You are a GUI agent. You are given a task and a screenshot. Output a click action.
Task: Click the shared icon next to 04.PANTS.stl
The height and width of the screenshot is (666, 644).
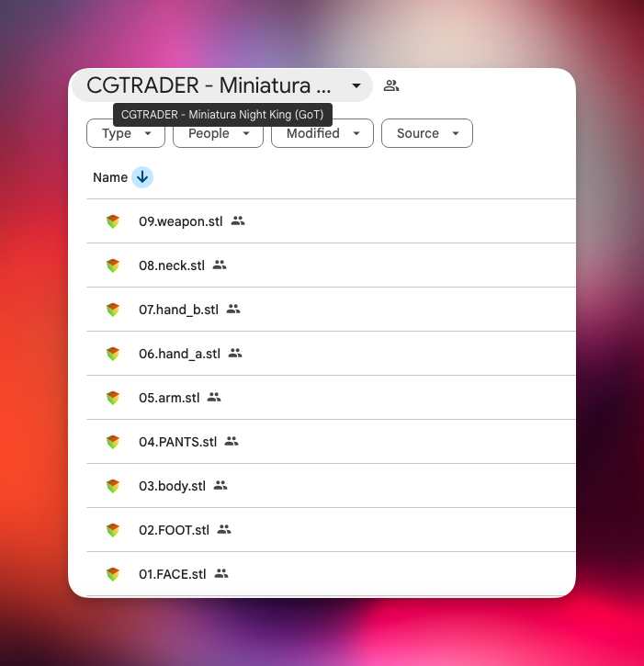coord(232,441)
